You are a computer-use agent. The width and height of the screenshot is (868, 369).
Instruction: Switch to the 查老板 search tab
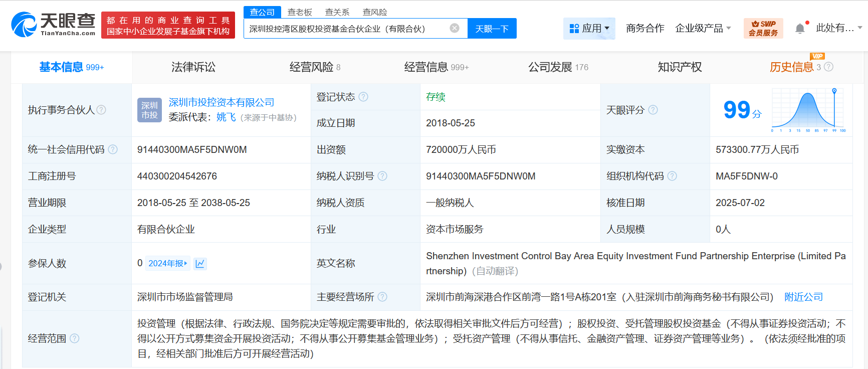tap(300, 12)
